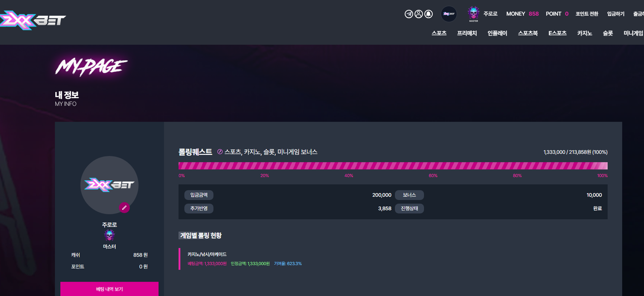
Task: Click the notification bell icon
Action: click(x=429, y=14)
